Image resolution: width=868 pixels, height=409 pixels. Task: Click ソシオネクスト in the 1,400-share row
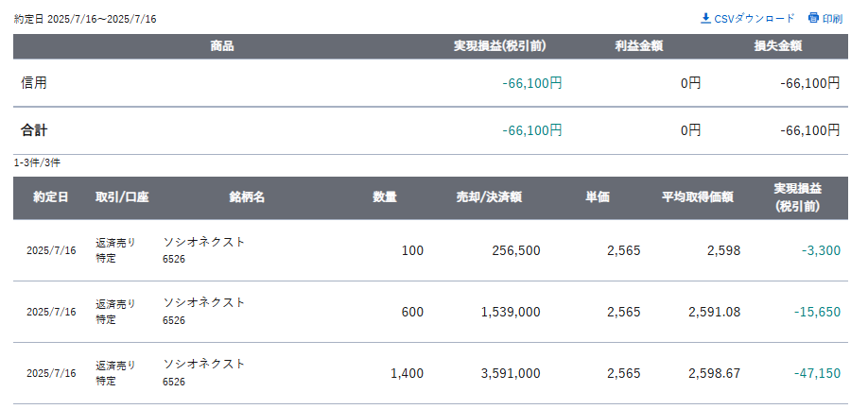tap(203, 364)
